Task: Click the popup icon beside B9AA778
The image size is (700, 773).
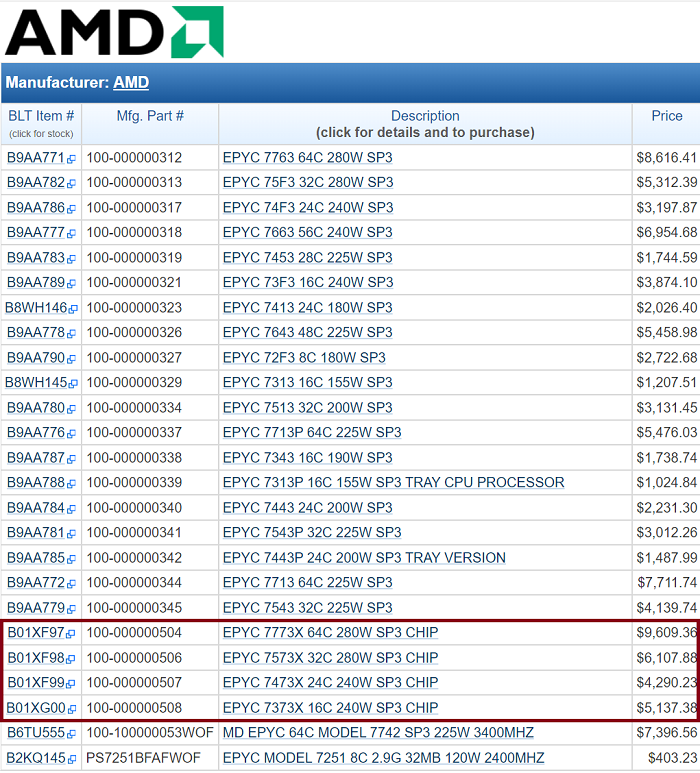Action: pos(71,333)
